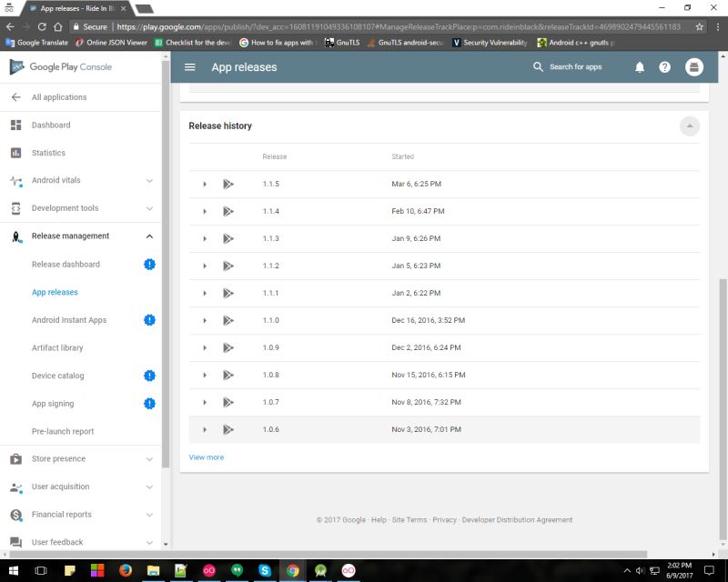Open Skype from the taskbar
This screenshot has width=728, height=582.
pyautogui.click(x=265, y=570)
